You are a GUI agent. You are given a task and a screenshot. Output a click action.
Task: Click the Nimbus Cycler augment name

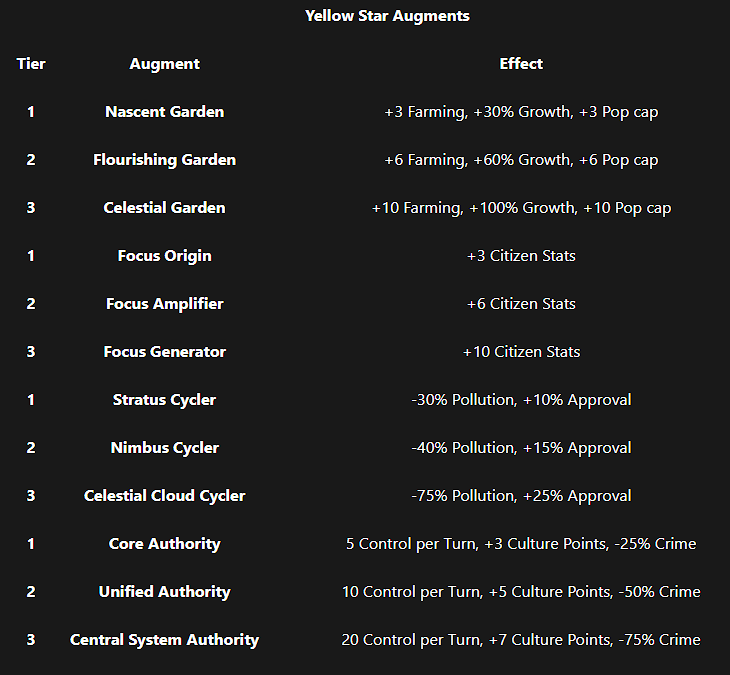click(x=164, y=448)
